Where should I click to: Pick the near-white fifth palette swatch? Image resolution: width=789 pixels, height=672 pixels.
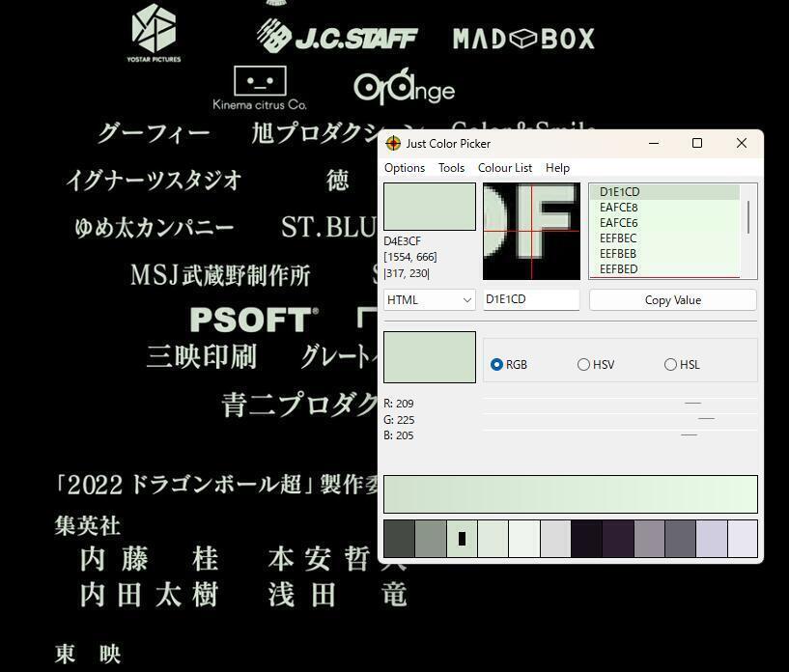(x=524, y=539)
